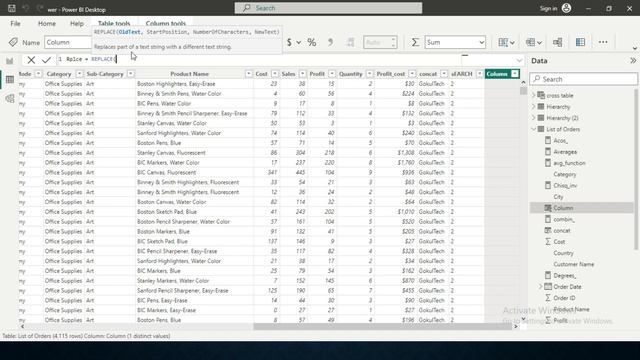
Task: Switch to the Column tools tab
Action: click(x=166, y=24)
